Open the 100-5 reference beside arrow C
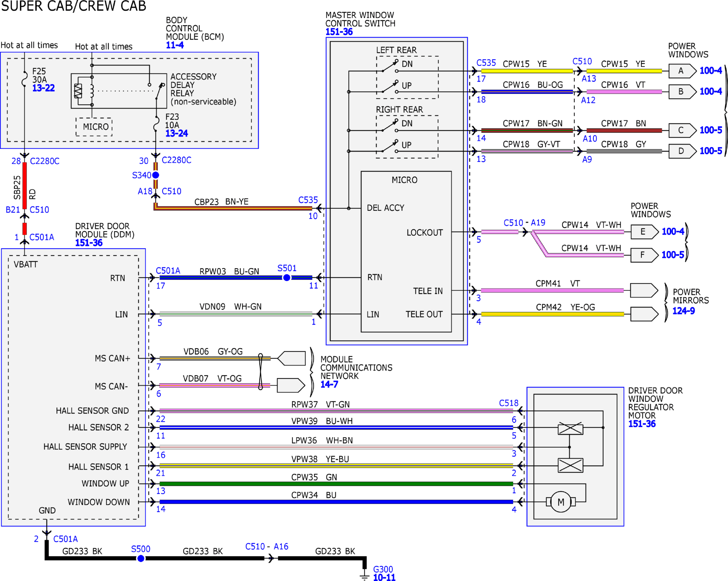Image resolution: width=728 pixels, height=581 pixels. click(x=711, y=130)
